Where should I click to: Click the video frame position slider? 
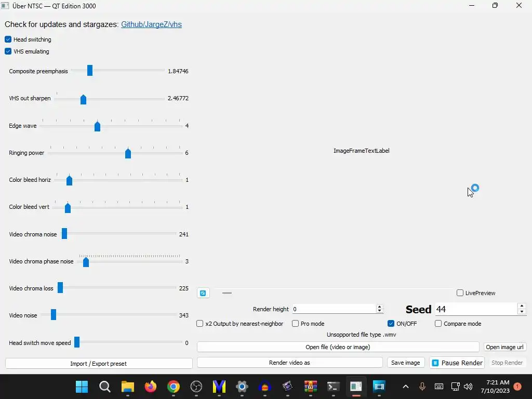point(334,293)
